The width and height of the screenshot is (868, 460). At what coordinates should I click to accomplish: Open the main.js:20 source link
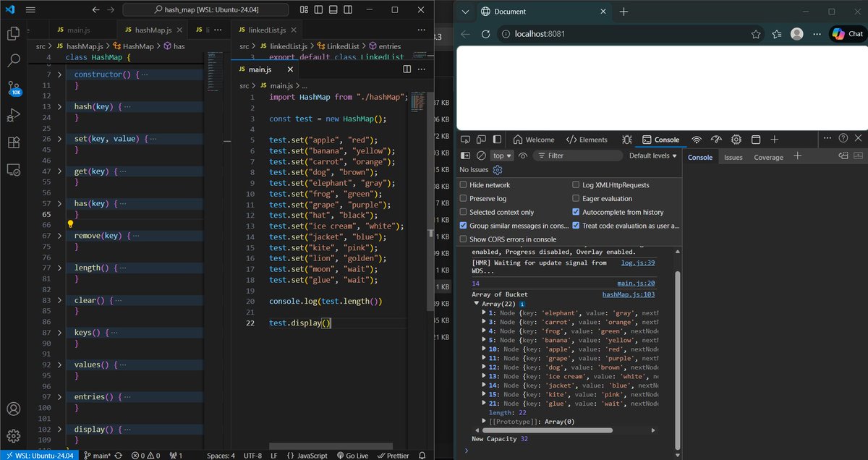pyautogui.click(x=636, y=284)
